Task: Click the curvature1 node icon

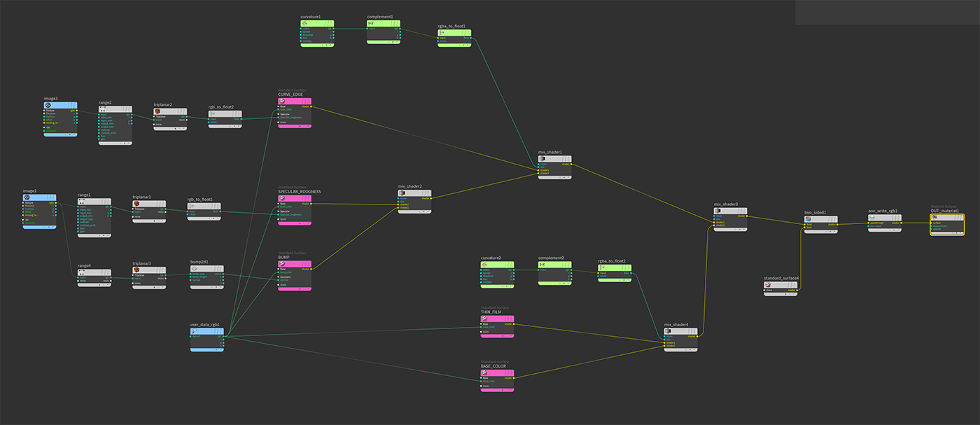Action: [305, 23]
